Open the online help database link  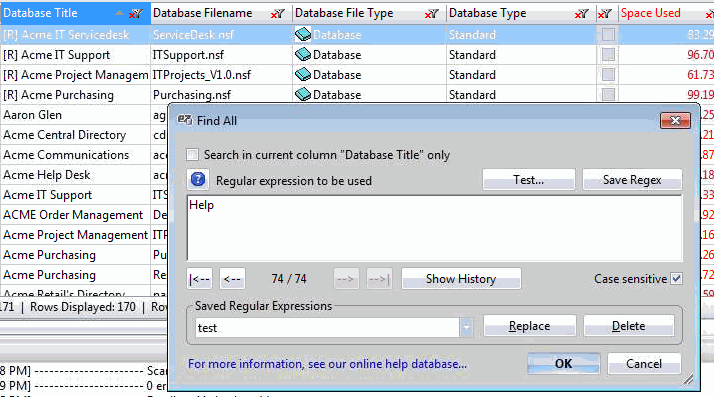(327, 364)
